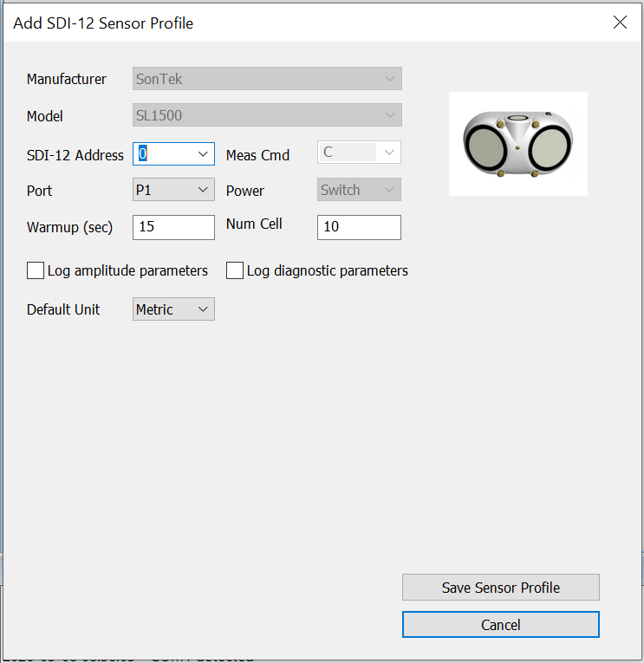Open the Port dropdown showing P1
644x663 pixels.
tap(173, 190)
